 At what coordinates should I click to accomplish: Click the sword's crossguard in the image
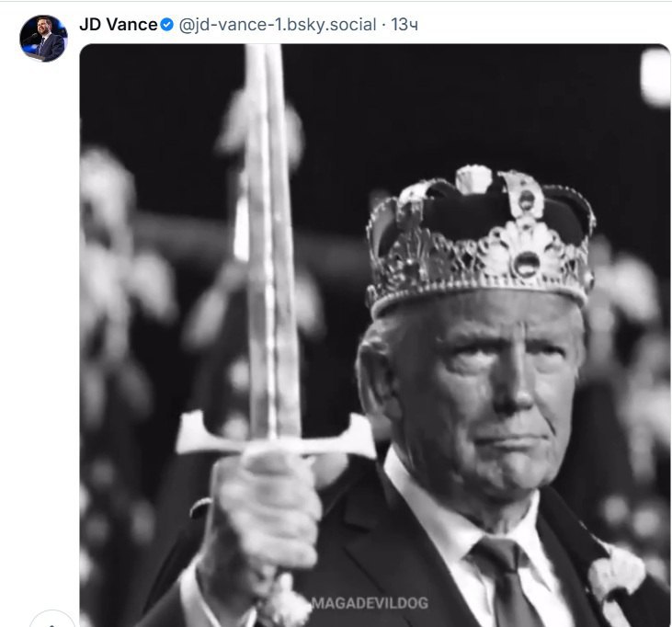pos(274,434)
